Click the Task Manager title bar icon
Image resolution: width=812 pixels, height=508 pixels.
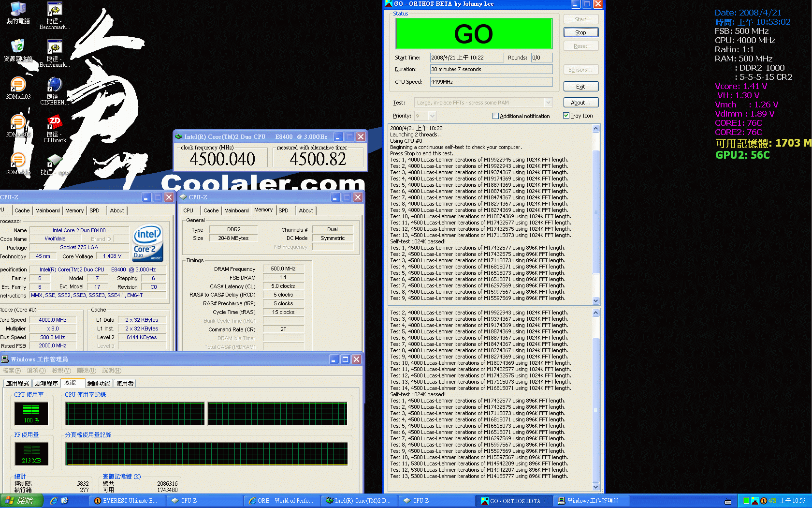click(x=5, y=359)
